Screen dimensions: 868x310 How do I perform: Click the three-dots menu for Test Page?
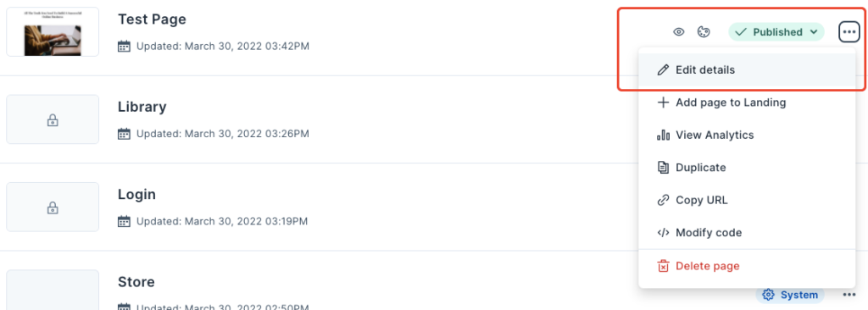coord(849,32)
